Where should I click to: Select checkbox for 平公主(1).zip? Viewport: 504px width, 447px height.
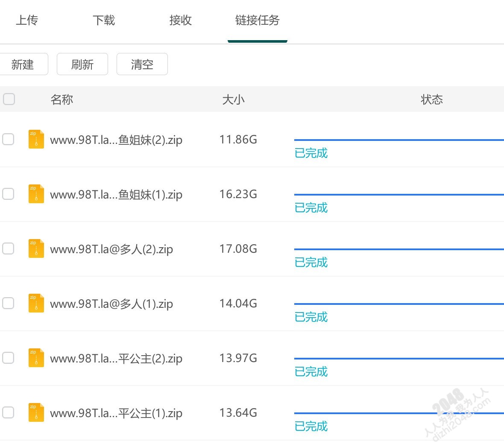coord(9,412)
